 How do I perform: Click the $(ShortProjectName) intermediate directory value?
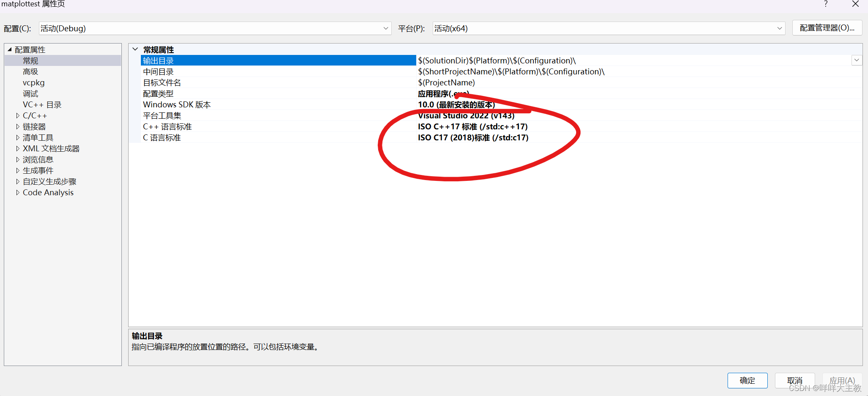pyautogui.click(x=511, y=71)
